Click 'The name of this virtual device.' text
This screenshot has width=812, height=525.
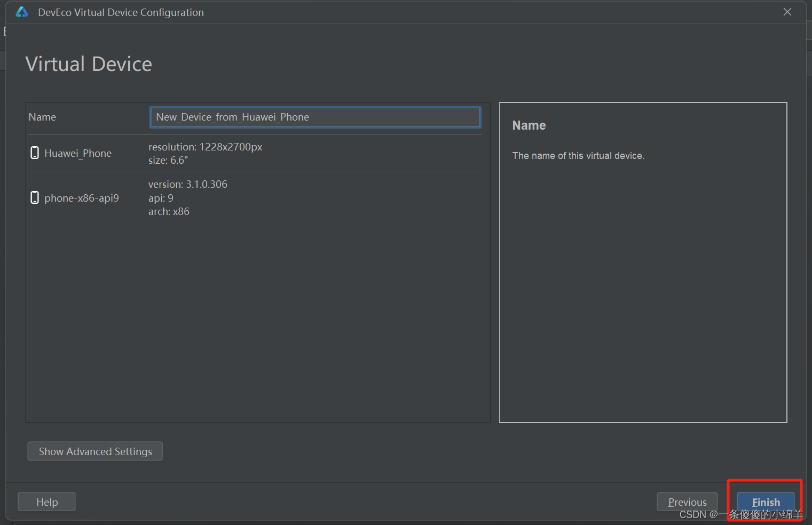(578, 156)
